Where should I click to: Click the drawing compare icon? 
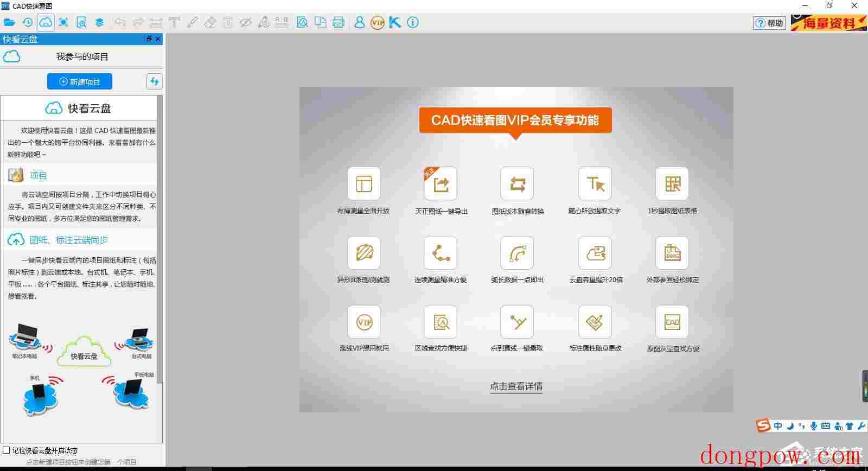321,22
